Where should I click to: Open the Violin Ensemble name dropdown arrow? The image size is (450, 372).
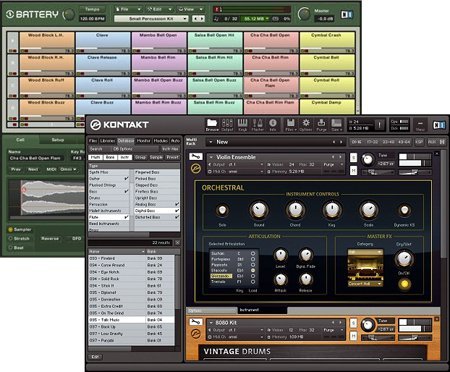coord(211,157)
